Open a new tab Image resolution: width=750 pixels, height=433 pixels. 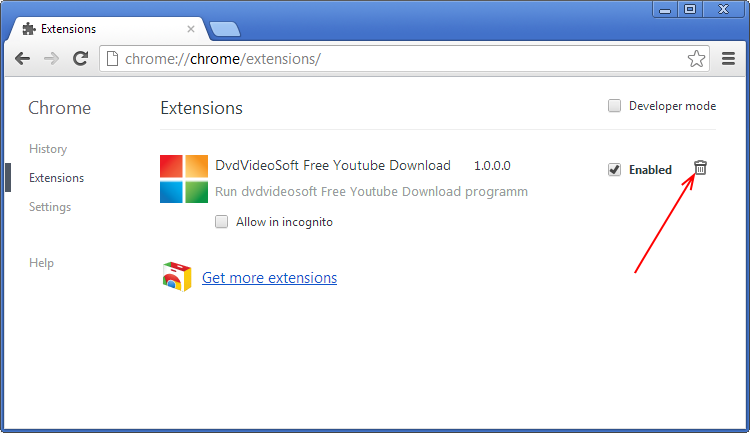tap(225, 29)
